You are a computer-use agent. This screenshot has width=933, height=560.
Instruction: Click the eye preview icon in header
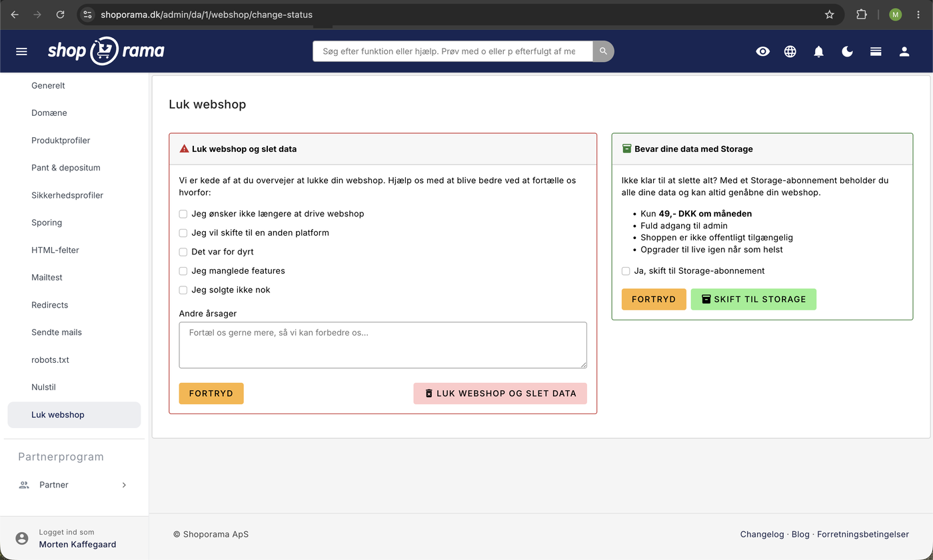tap(763, 51)
